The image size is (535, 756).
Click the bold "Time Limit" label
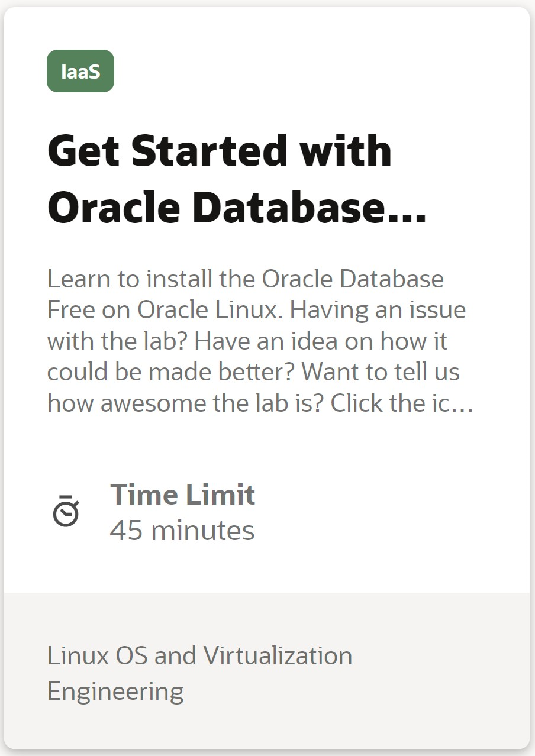pos(182,495)
